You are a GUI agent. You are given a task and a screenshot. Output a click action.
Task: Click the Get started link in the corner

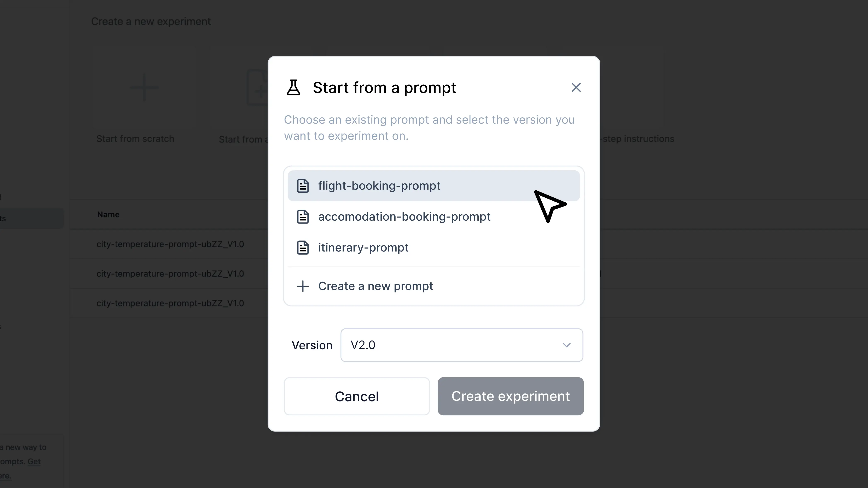point(34,461)
